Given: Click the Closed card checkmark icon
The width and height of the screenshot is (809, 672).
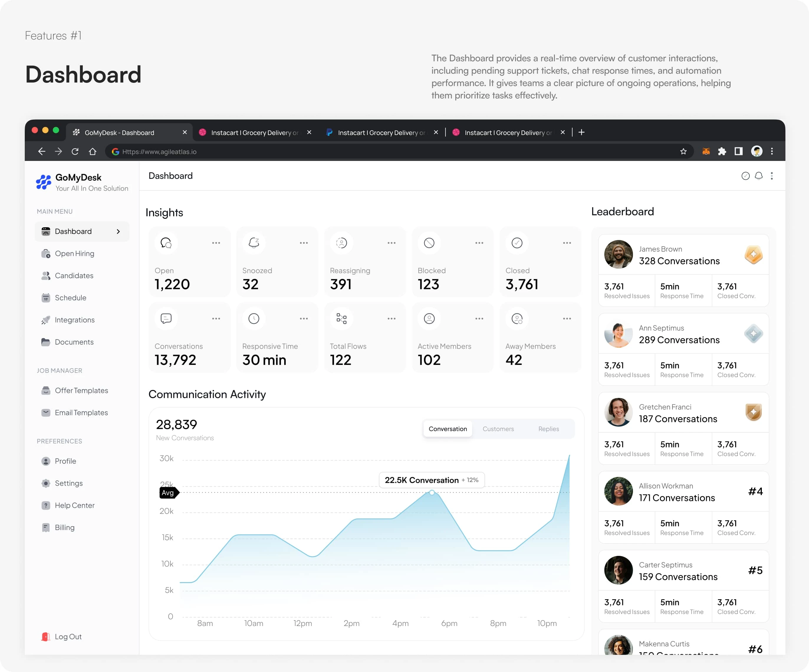Looking at the screenshot, I should point(517,243).
